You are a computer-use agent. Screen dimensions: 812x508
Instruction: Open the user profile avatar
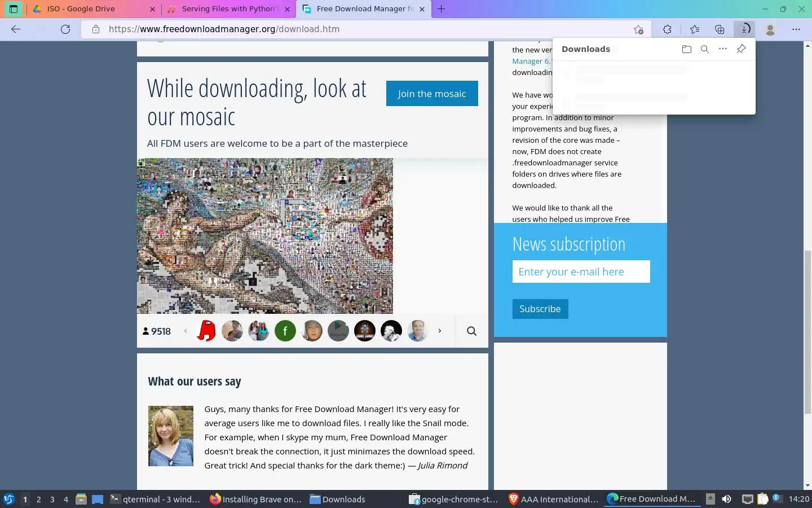(770, 29)
